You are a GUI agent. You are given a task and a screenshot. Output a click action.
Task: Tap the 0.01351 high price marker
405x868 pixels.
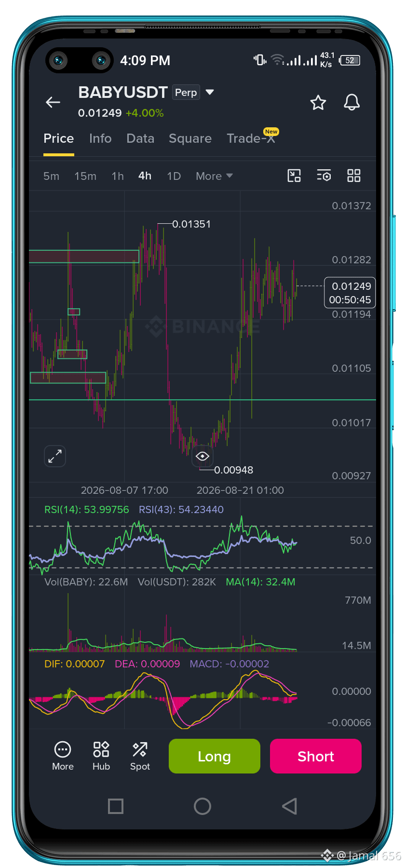[x=191, y=224]
